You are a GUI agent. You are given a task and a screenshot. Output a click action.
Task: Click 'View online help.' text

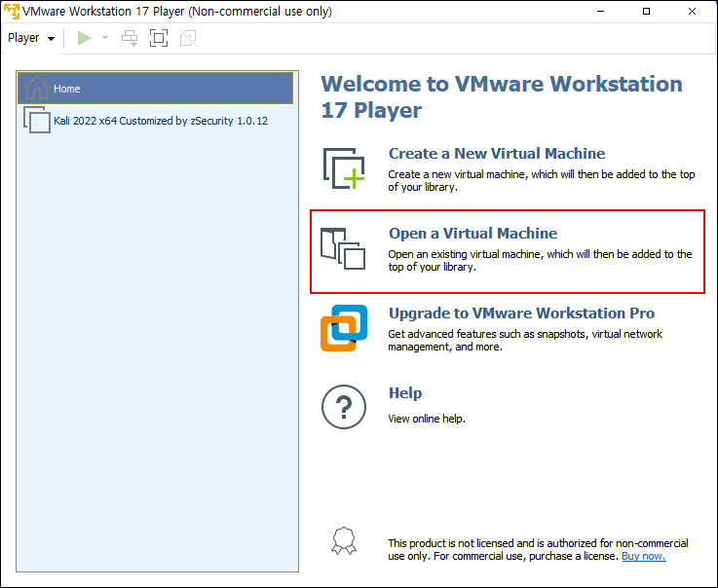point(427,419)
